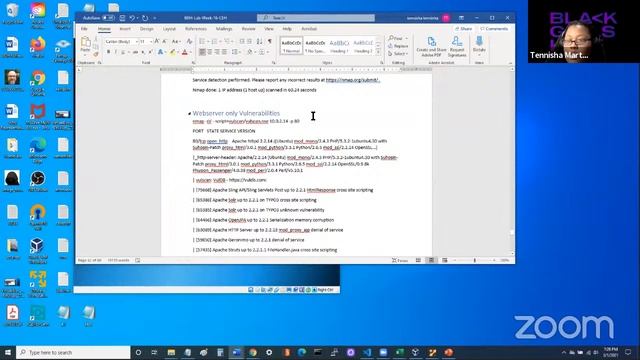Toggle the AutoSave switch in Word
The width and height of the screenshot is (640, 360).
click(x=108, y=18)
